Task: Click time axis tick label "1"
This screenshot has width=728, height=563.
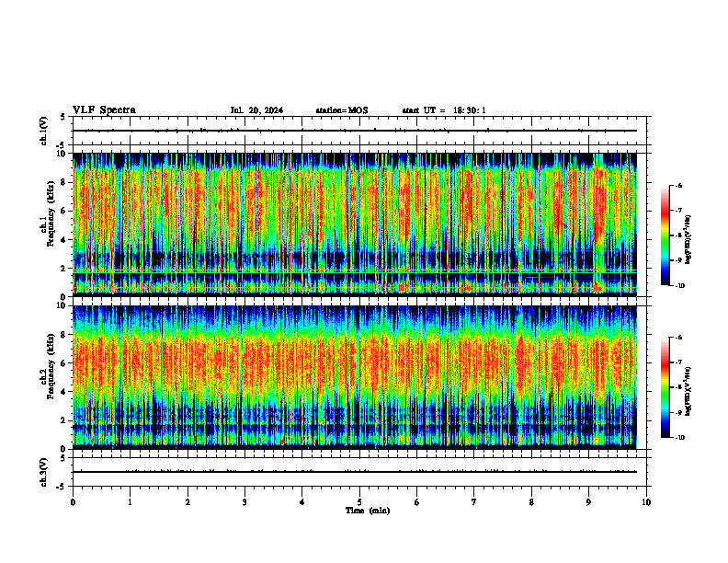Action: pos(131,502)
